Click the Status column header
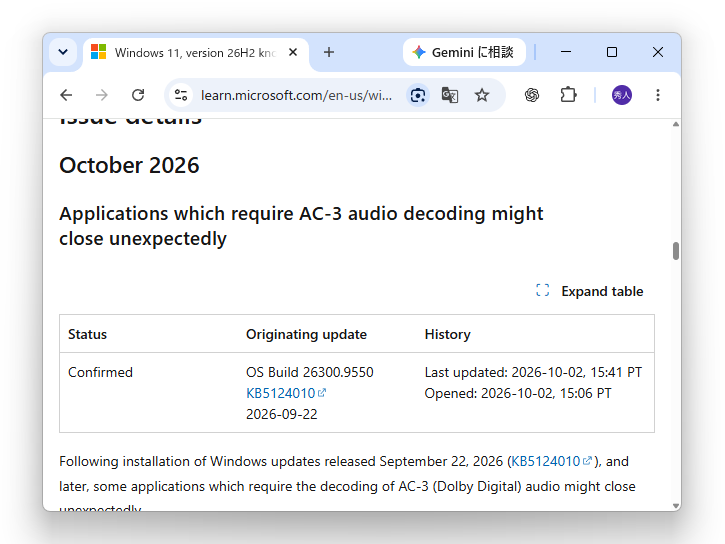The image size is (725, 544). [87, 334]
